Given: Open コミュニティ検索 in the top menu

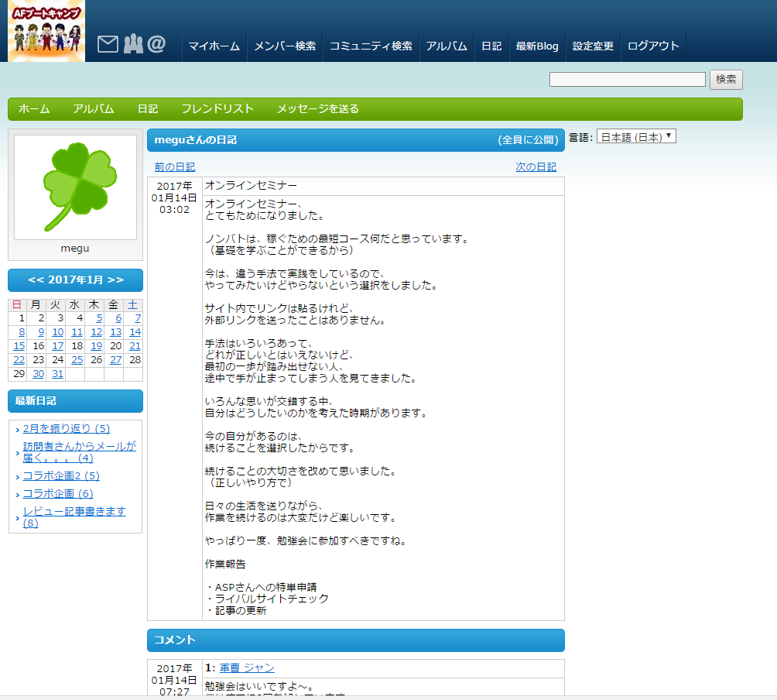Looking at the screenshot, I should pyautogui.click(x=371, y=46).
